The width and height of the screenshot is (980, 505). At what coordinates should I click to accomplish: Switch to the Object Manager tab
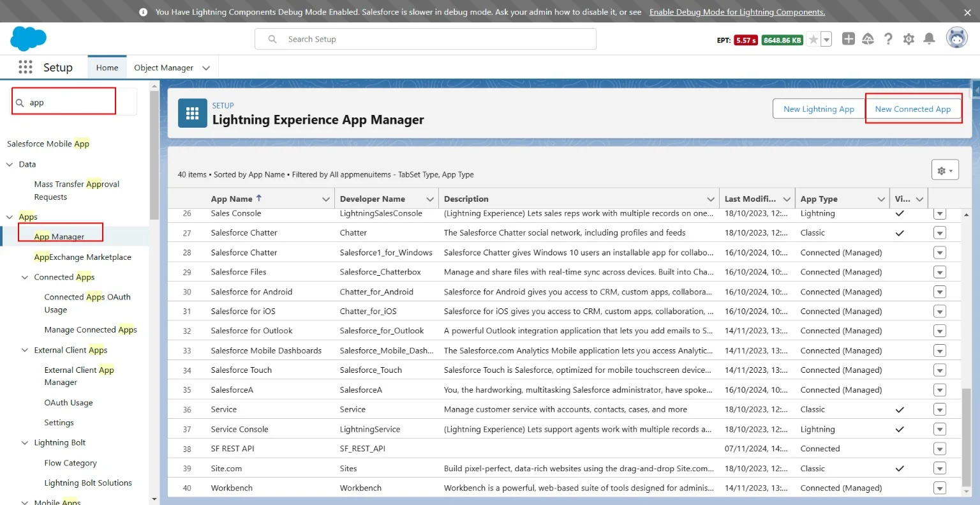click(163, 68)
